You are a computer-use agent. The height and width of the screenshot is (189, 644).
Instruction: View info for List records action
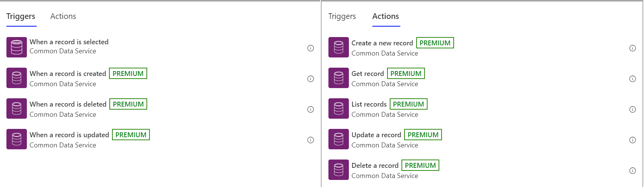point(633,109)
